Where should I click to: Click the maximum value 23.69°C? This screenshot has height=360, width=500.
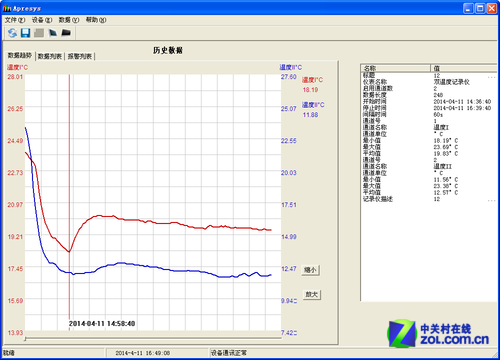pos(446,147)
